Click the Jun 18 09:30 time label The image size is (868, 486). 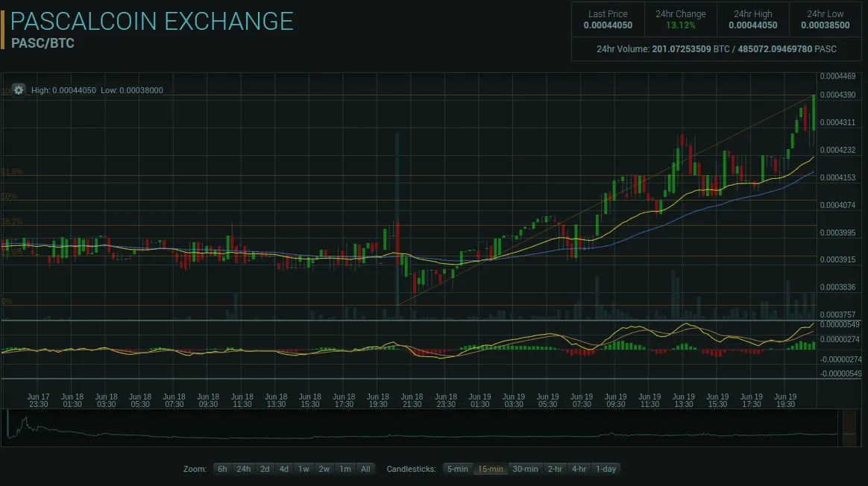coord(208,400)
